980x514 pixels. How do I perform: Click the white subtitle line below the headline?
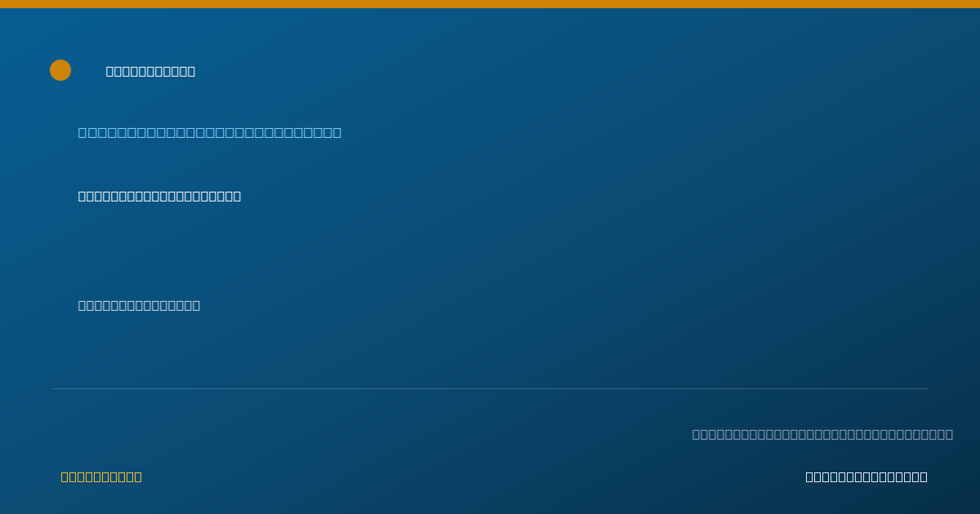[159, 196]
